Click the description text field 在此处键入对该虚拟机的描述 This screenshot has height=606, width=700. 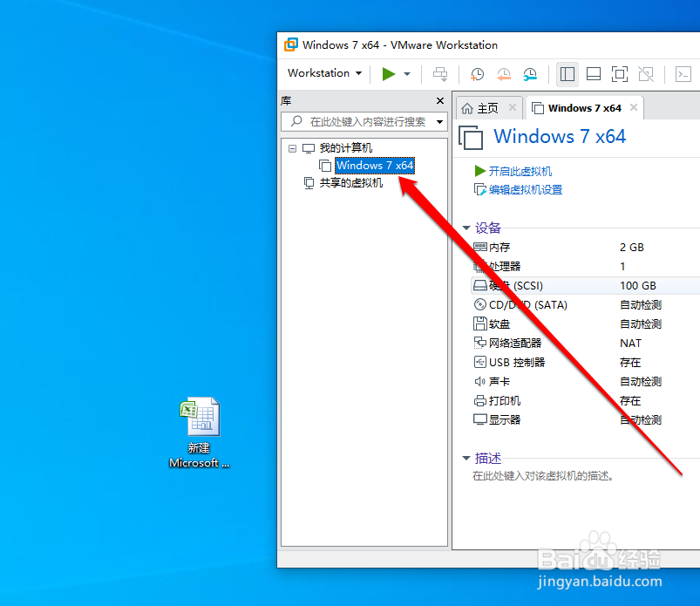(543, 476)
